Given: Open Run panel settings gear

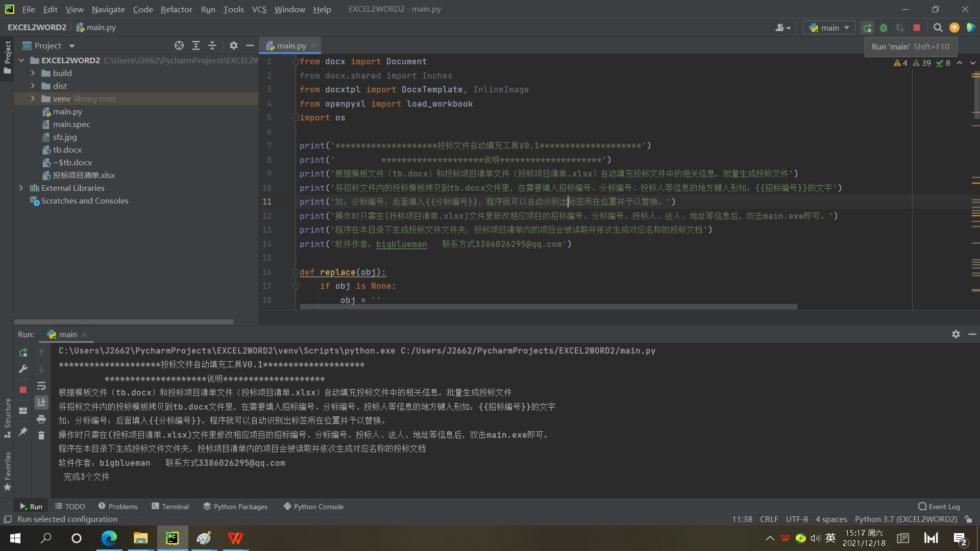Looking at the screenshot, I should (956, 334).
